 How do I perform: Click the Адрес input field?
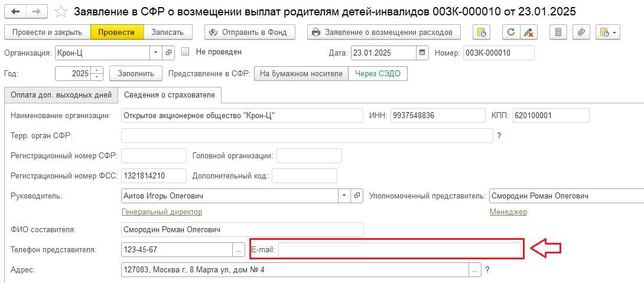coord(295,270)
